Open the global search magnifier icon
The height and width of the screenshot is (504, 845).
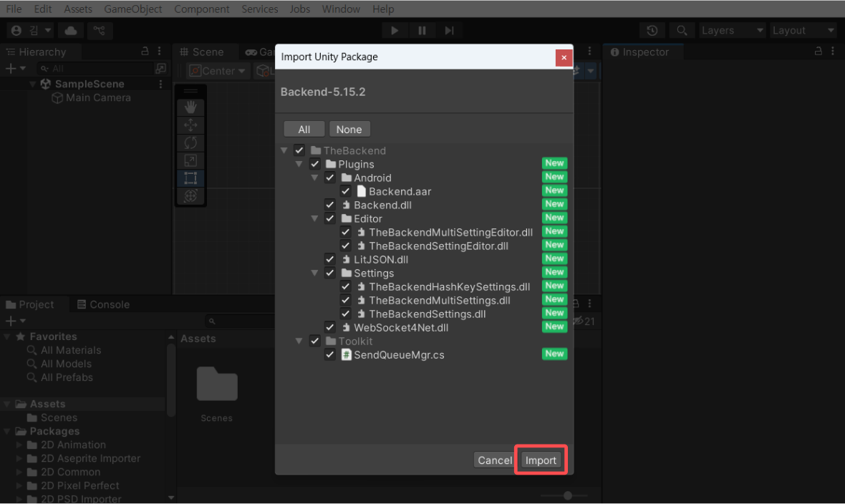pyautogui.click(x=682, y=31)
